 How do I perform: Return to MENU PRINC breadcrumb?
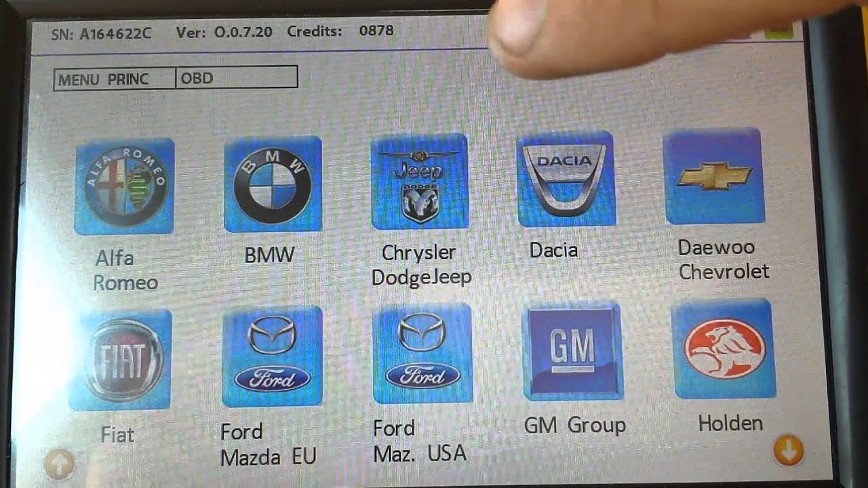(x=114, y=79)
